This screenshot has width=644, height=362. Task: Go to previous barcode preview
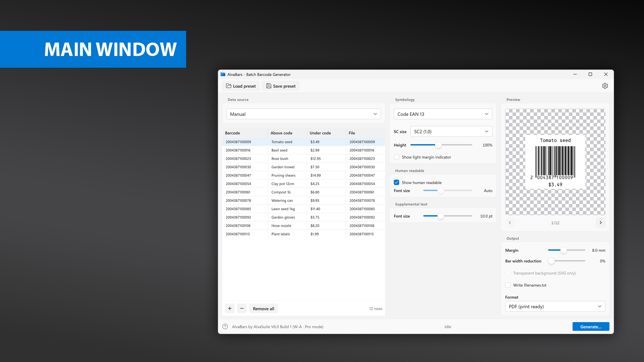click(510, 223)
